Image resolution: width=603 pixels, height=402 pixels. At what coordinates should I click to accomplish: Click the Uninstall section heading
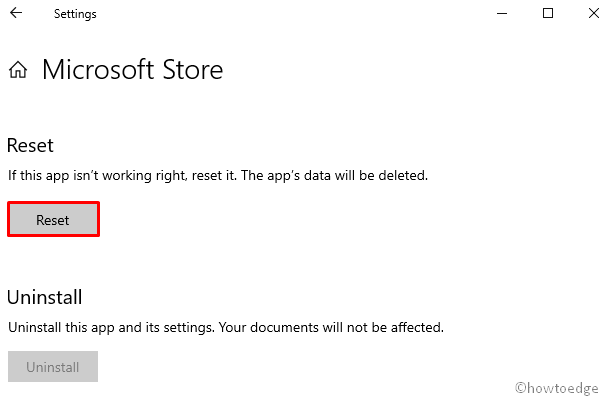(45, 297)
